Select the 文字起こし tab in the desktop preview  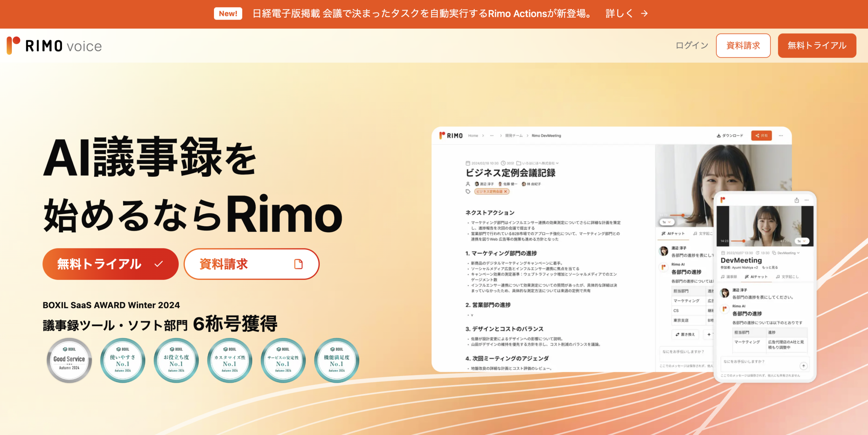point(703,233)
